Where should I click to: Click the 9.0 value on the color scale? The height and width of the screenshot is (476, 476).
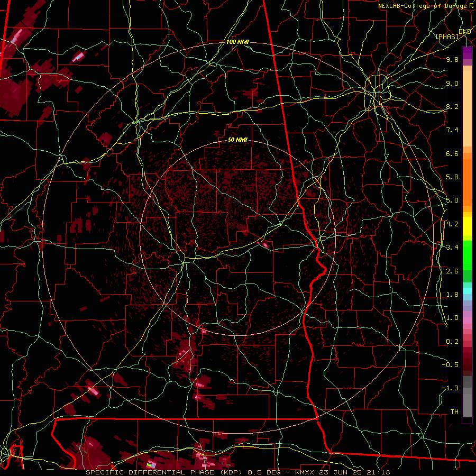[452, 83]
